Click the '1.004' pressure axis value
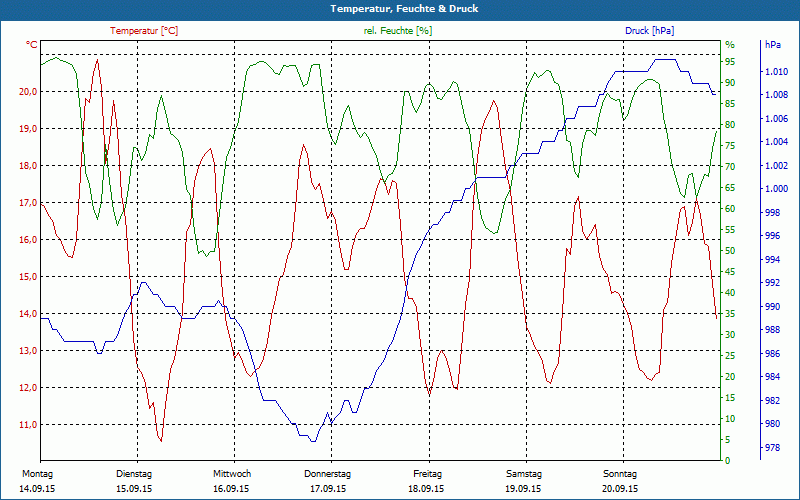Screen dimensions: 800x500 pyautogui.click(x=776, y=142)
